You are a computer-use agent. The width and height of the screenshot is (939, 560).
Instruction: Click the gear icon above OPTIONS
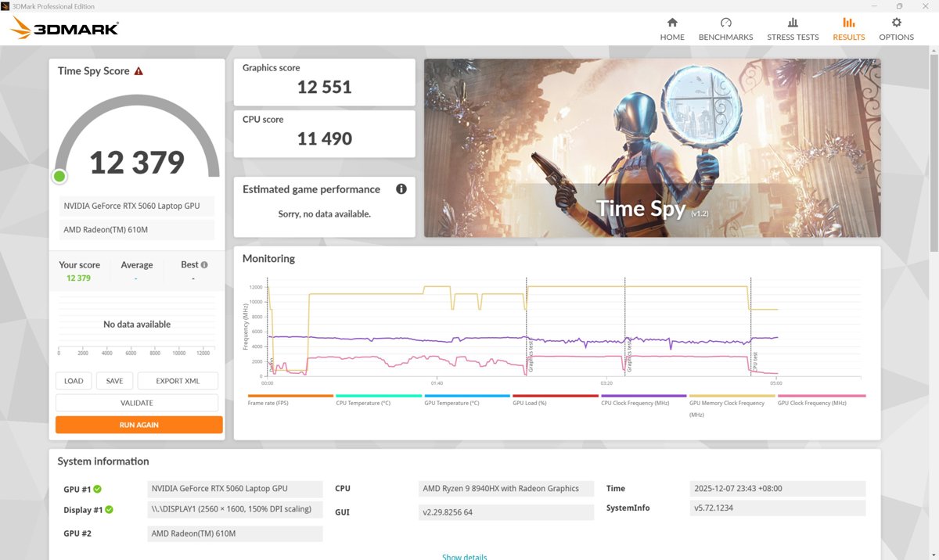pos(896,23)
